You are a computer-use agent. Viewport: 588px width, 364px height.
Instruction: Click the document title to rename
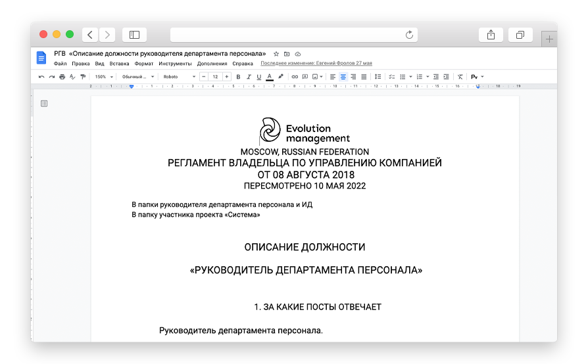[160, 54]
